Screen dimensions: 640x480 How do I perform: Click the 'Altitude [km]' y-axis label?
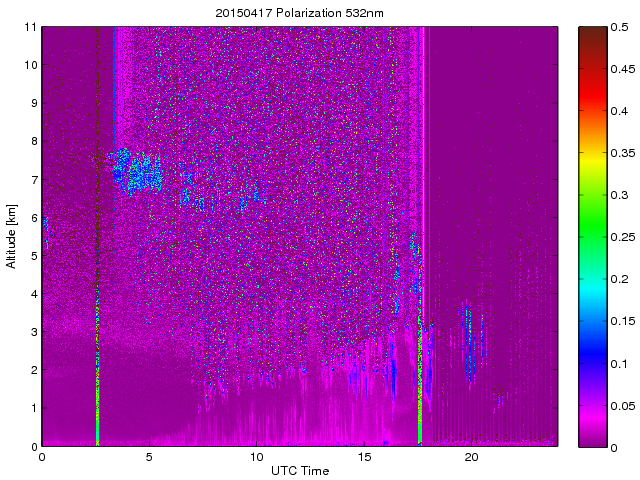click(11, 236)
